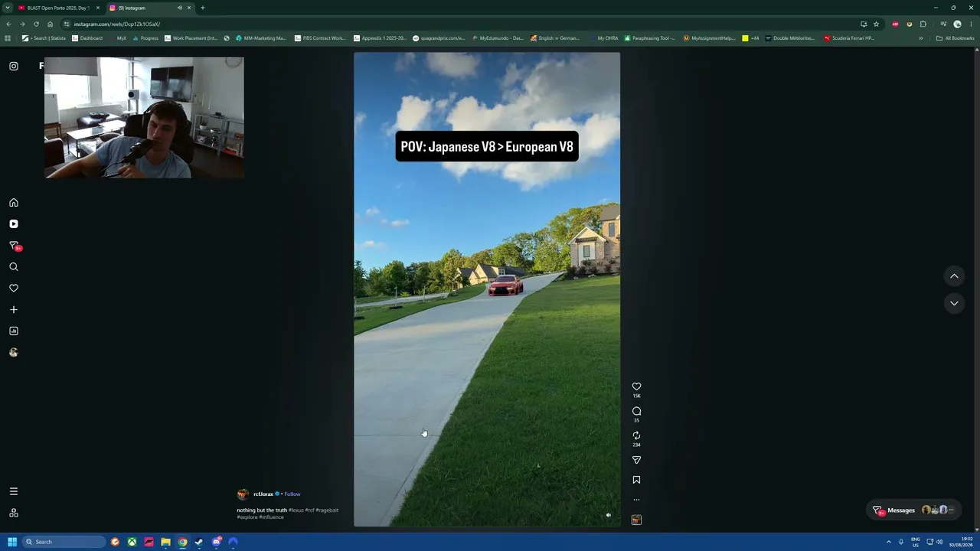Open the Xbox app from taskbar
The width and height of the screenshot is (980, 551).
[x=132, y=542]
